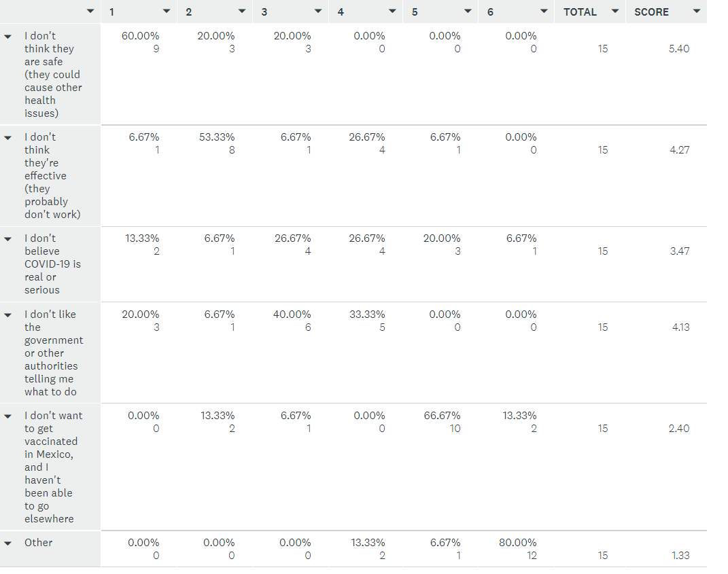
Task: Click the "Other" row label
Action: pyautogui.click(x=39, y=543)
